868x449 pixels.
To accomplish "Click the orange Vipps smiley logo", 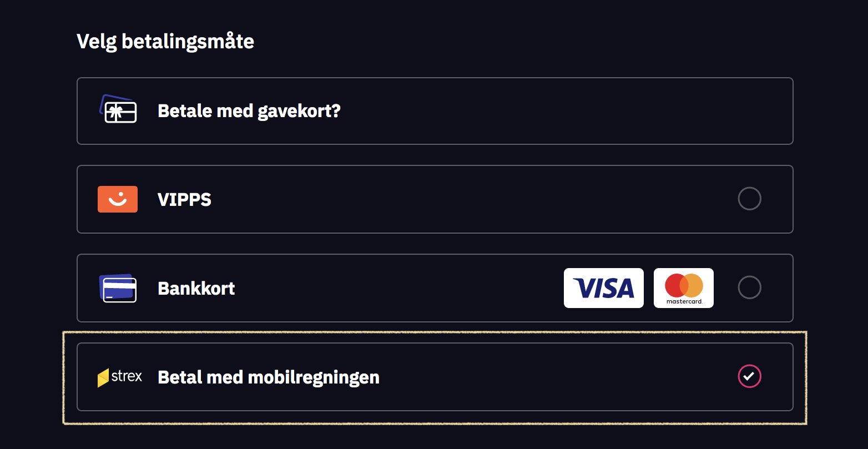I will pos(118,199).
